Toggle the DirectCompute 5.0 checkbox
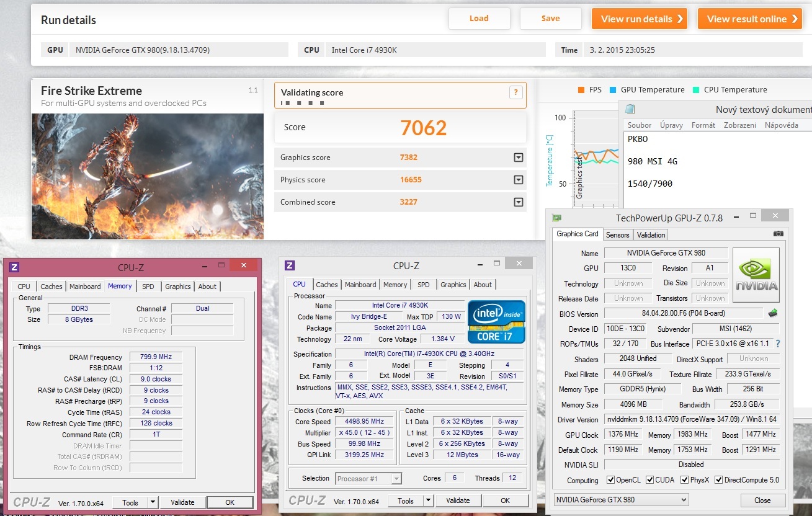The image size is (812, 516). tap(719, 480)
